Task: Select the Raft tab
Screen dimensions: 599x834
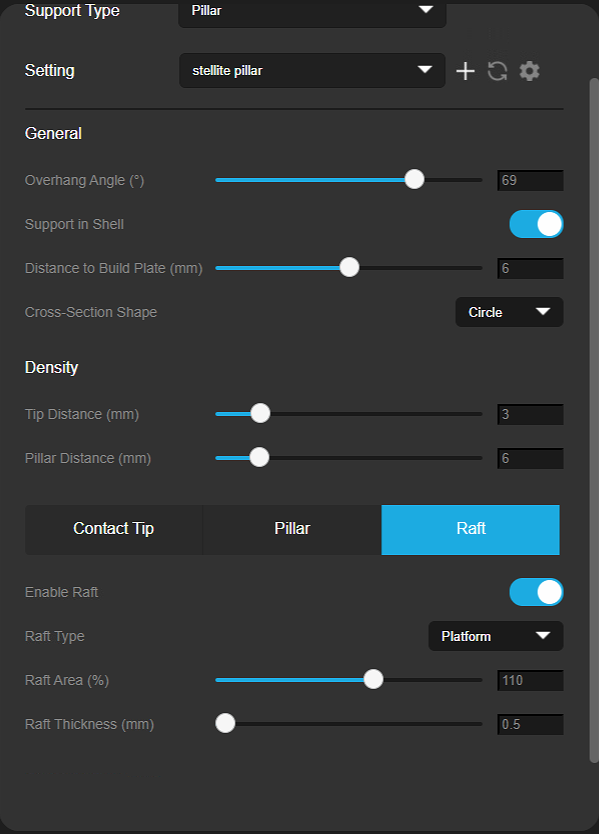Action: [x=471, y=529]
